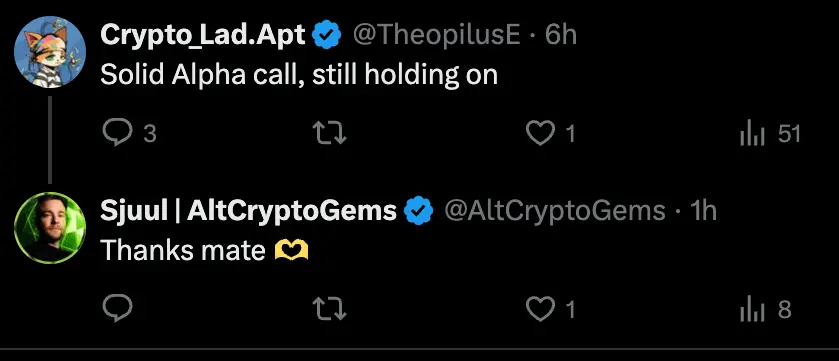Reply to Crypto_Lad.Apt's tweet
The height and width of the screenshot is (361, 839).
point(117,133)
